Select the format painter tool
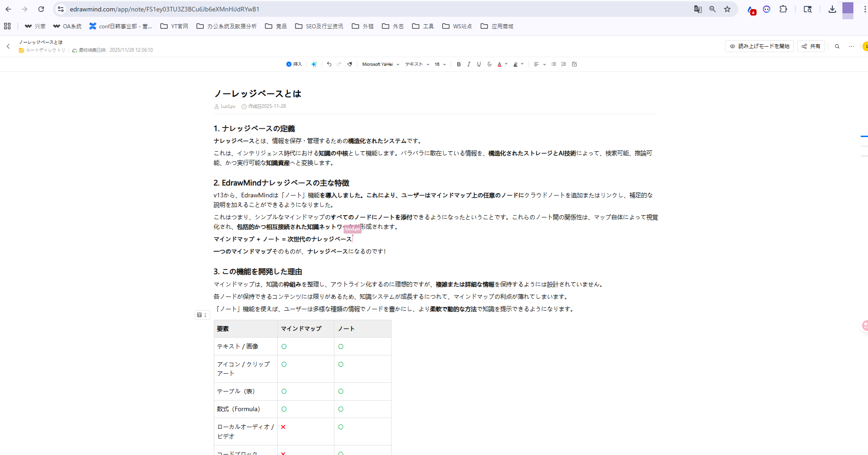The image size is (868, 455). (349, 64)
